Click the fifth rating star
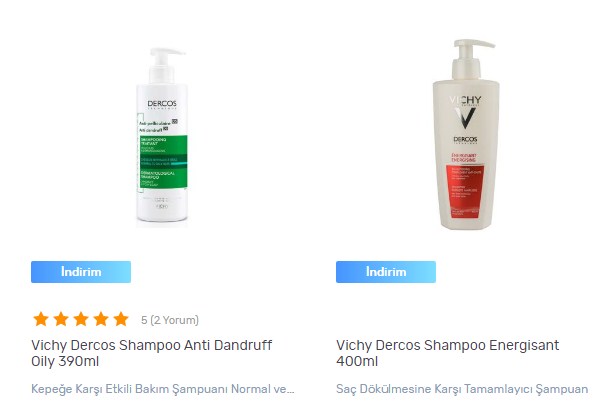The image size is (612, 402). (x=121, y=319)
